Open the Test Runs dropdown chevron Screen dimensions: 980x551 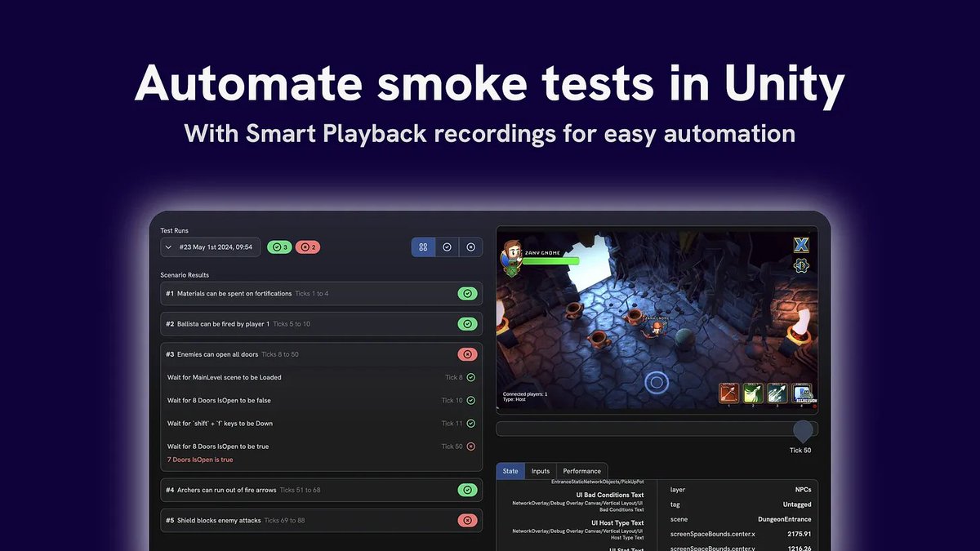click(168, 247)
